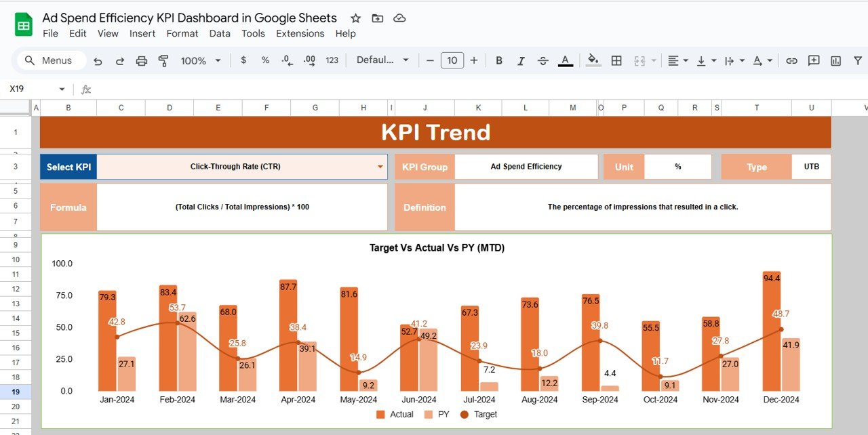Open the insert chart tool

(835, 60)
